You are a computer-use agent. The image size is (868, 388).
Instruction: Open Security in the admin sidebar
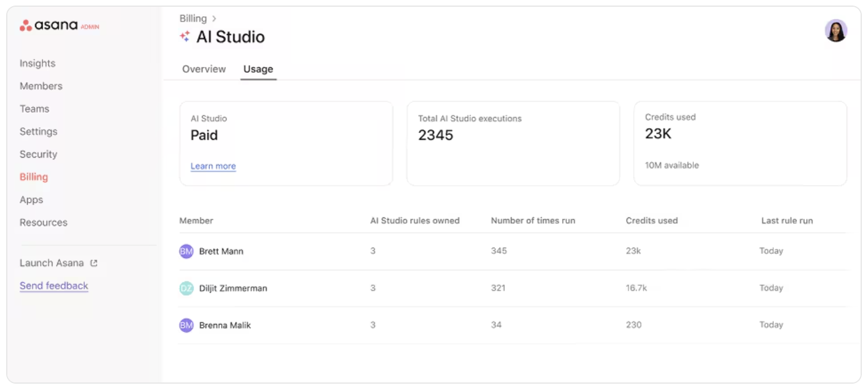click(x=38, y=155)
